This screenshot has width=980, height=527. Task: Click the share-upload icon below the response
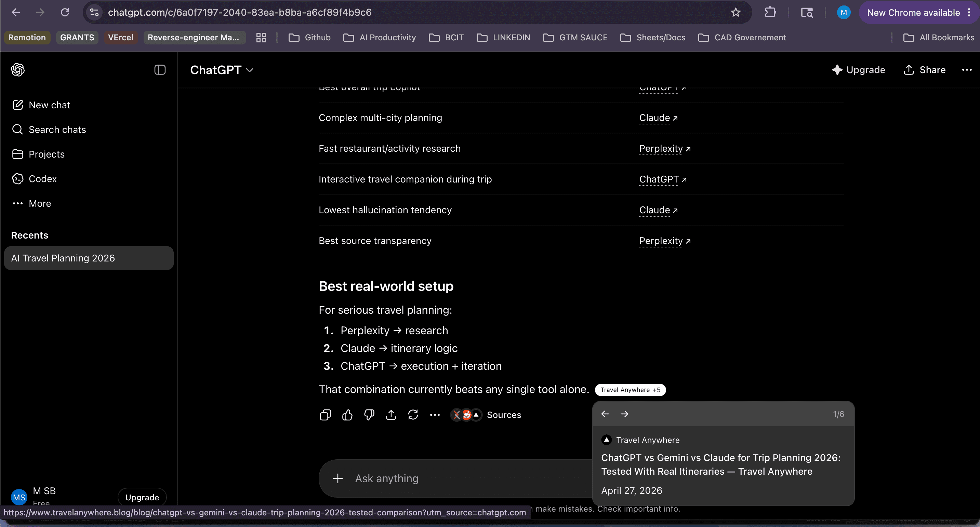[391, 415]
